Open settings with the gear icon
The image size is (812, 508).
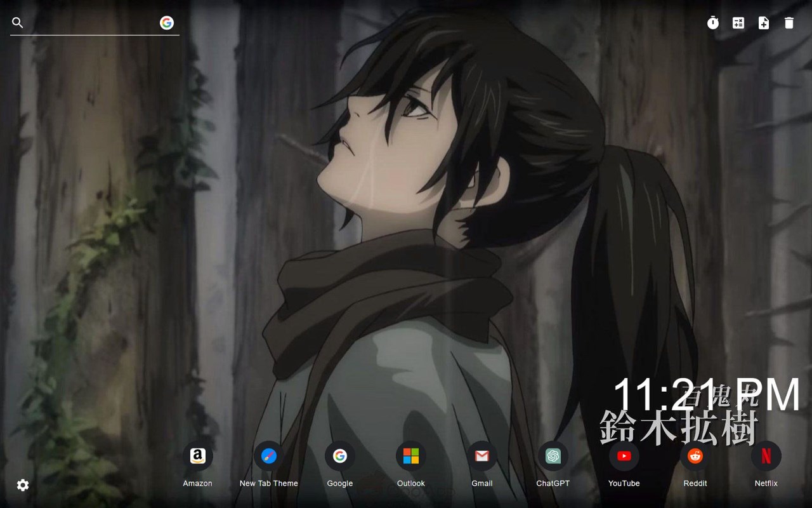pyautogui.click(x=23, y=485)
